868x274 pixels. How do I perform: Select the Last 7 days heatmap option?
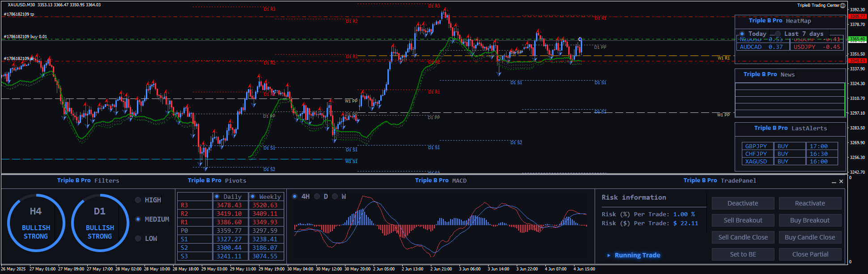pyautogui.click(x=778, y=34)
